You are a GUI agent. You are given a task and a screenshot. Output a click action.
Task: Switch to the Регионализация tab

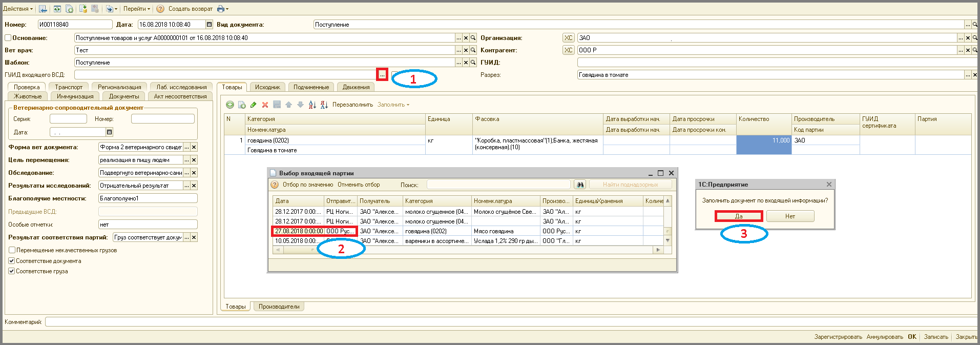[119, 87]
